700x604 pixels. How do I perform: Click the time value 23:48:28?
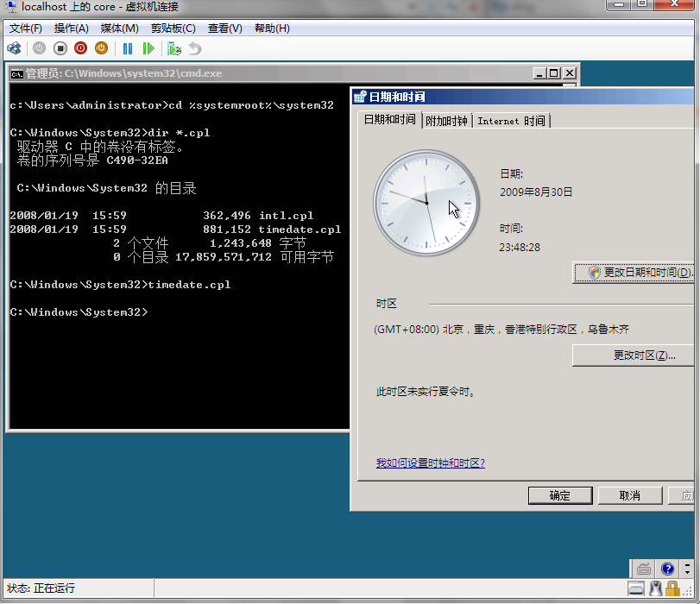[x=520, y=248]
